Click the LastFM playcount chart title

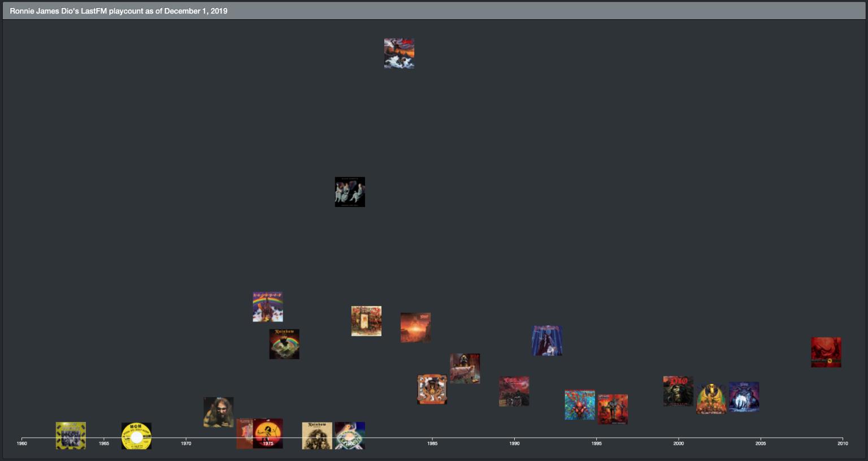pyautogui.click(x=119, y=11)
